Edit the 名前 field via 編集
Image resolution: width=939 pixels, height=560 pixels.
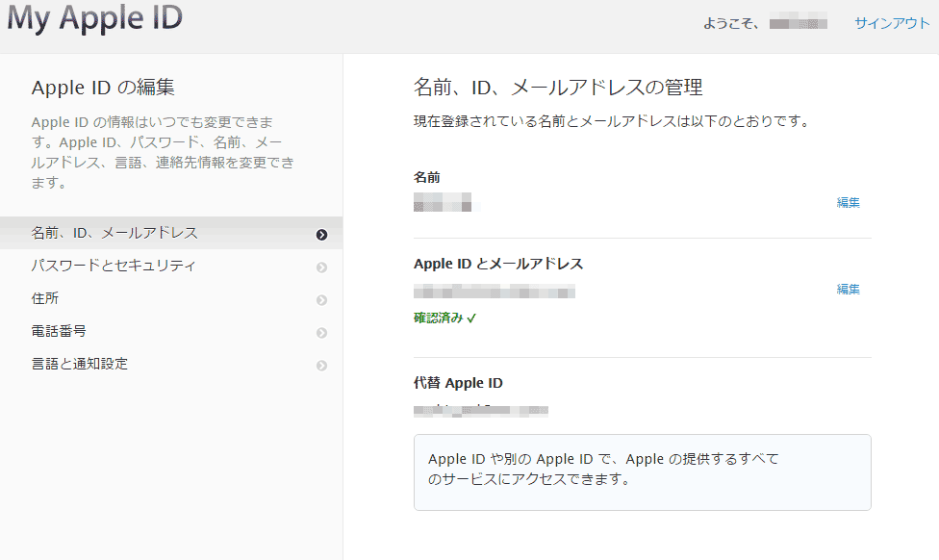pos(848,202)
